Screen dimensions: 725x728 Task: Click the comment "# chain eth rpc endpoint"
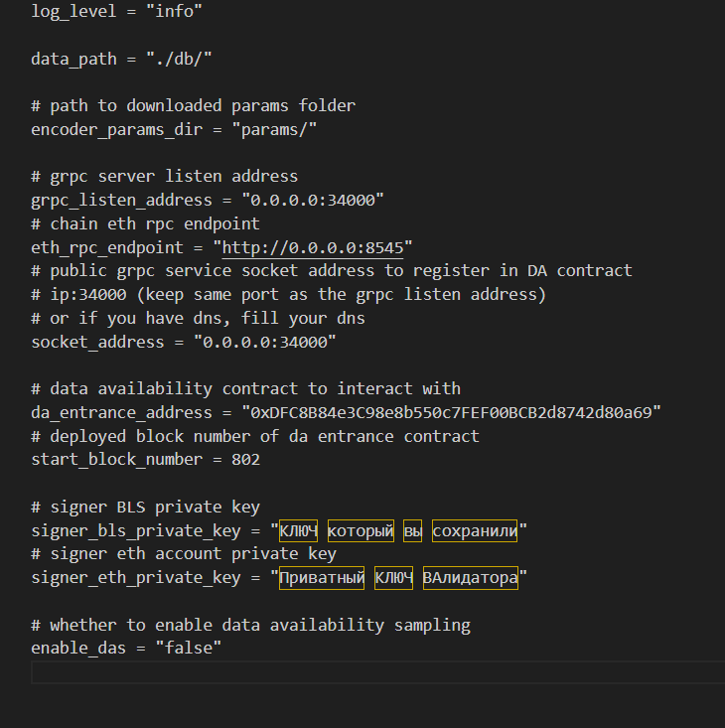click(x=145, y=223)
